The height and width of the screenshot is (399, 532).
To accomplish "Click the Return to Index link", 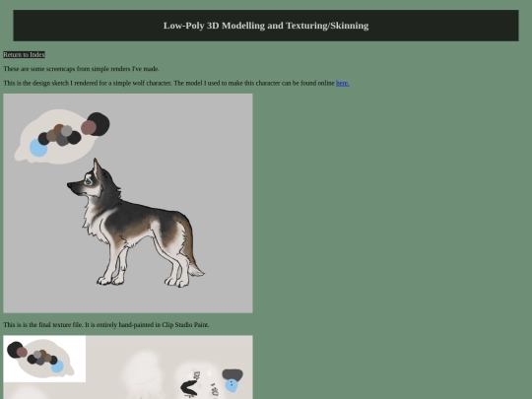I will [24, 54].
